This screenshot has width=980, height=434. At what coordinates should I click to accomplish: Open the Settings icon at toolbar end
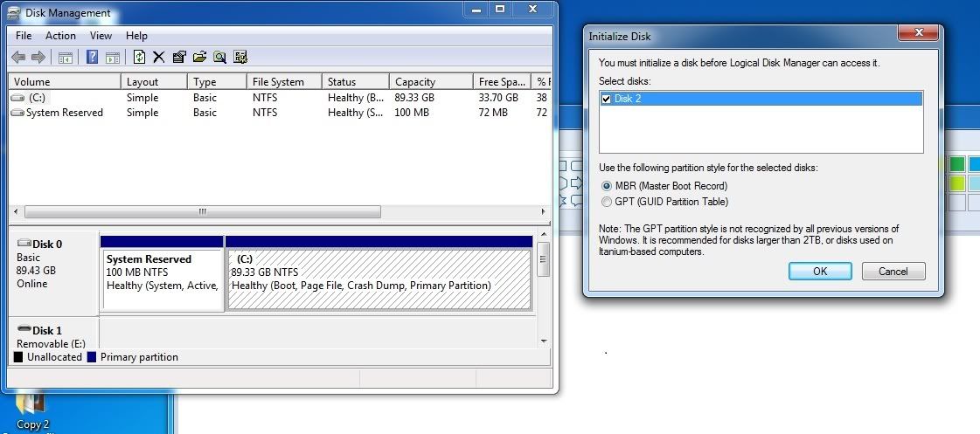coord(240,58)
